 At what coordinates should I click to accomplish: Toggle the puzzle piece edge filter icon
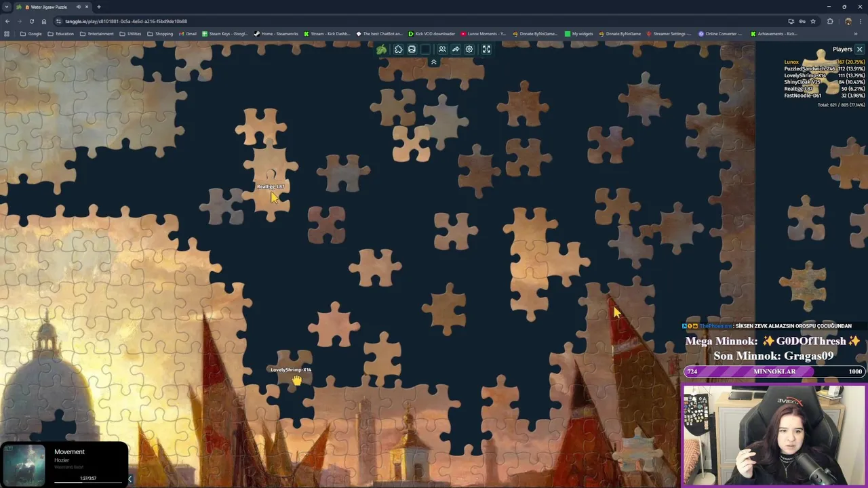[399, 49]
